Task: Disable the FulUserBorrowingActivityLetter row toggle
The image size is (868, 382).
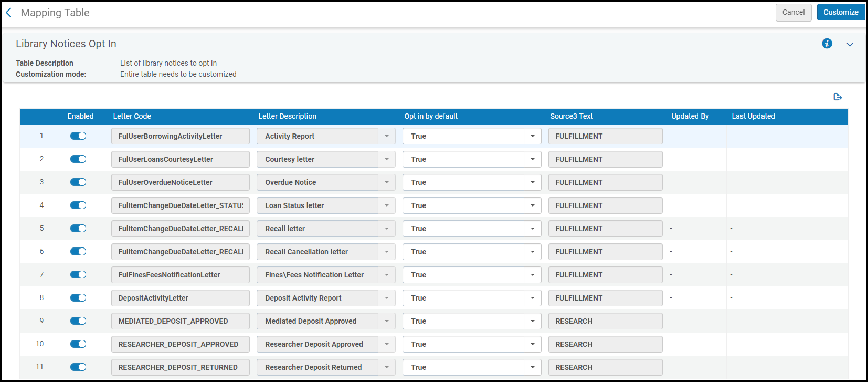Action: coord(78,136)
